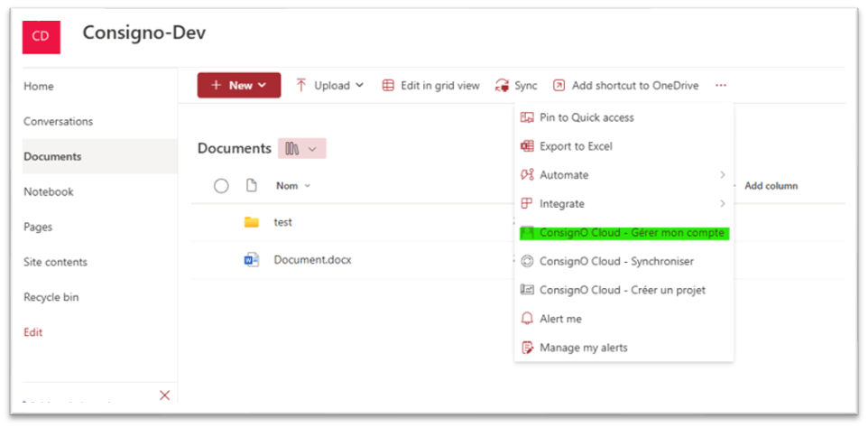This screenshot has height=428, width=868.
Task: Expand the Integrate submenu arrow
Action: click(723, 204)
